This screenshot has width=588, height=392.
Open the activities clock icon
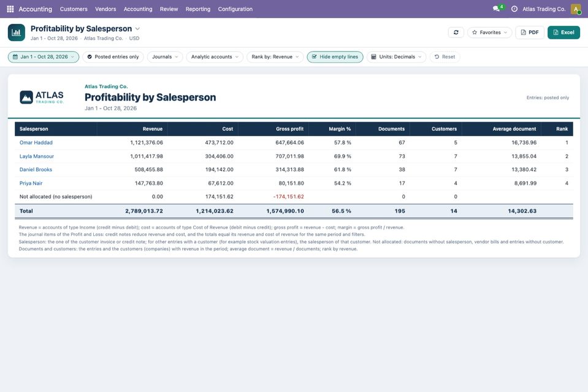(514, 9)
